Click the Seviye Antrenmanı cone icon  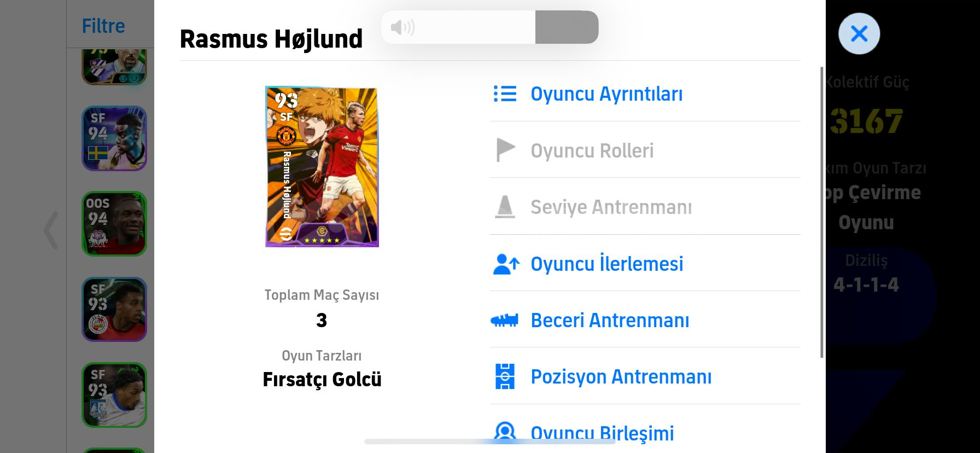tap(505, 207)
